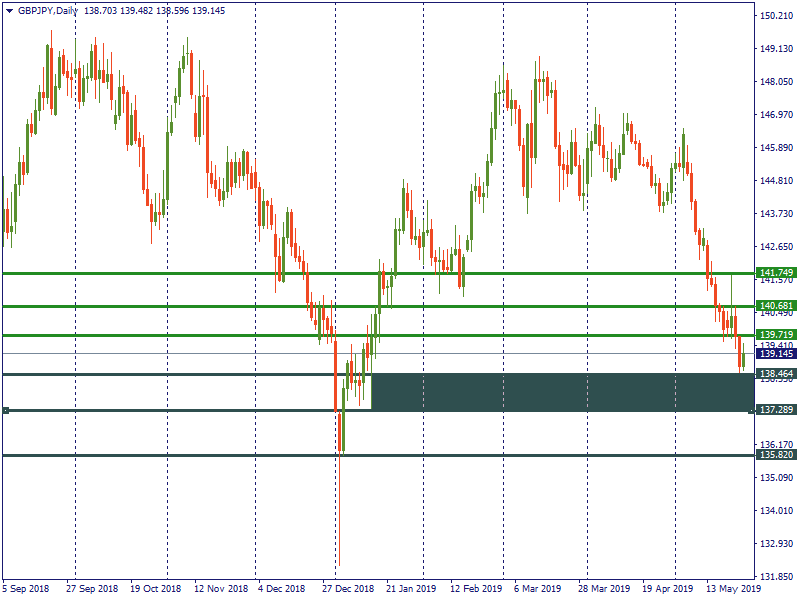Select the 138.464 dark price tag
The width and height of the screenshot is (800, 600).
pos(776,374)
